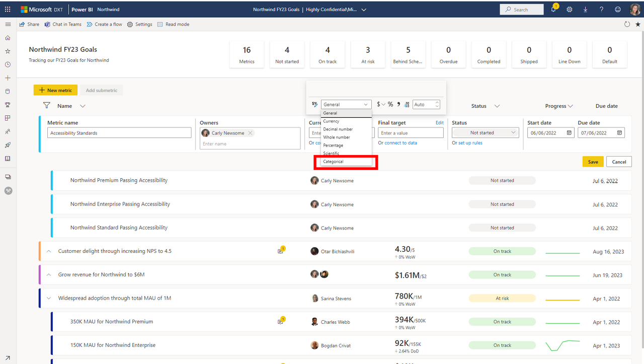Select Scientific format option
644x364 pixels.
tap(346, 154)
